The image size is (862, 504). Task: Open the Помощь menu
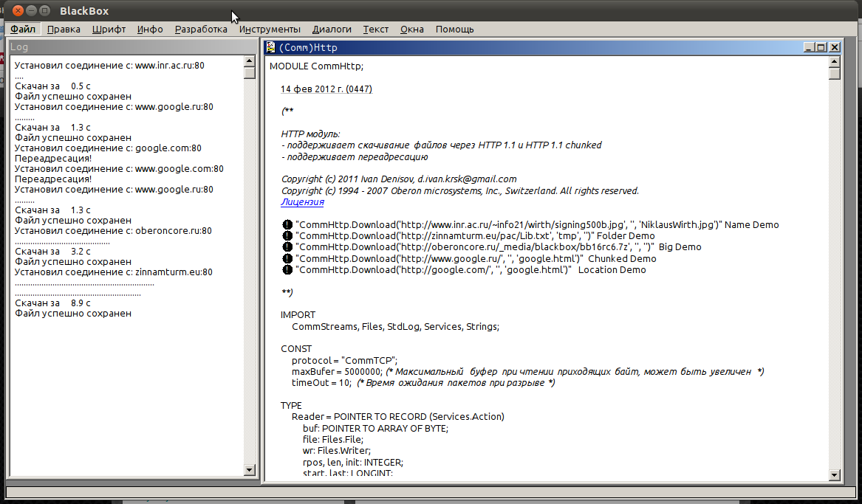[454, 30]
